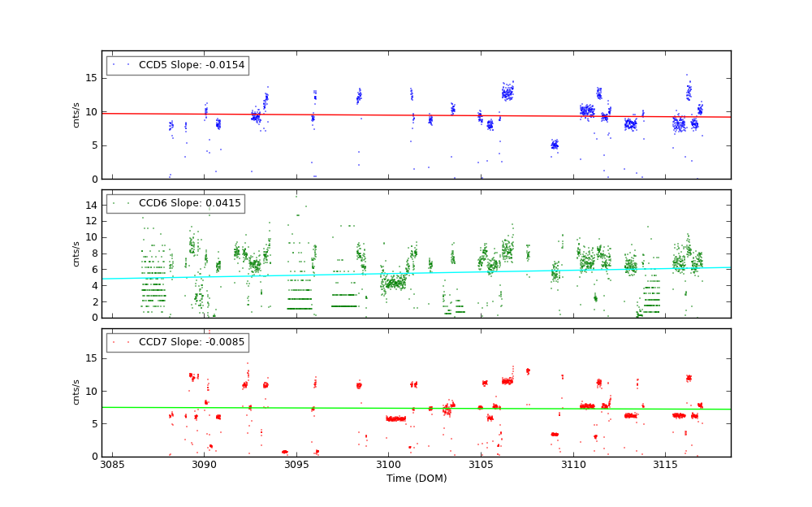The height and width of the screenshot is (507, 812).
Task: Select the Time (DOM) x-axis label
Action: click(x=416, y=479)
